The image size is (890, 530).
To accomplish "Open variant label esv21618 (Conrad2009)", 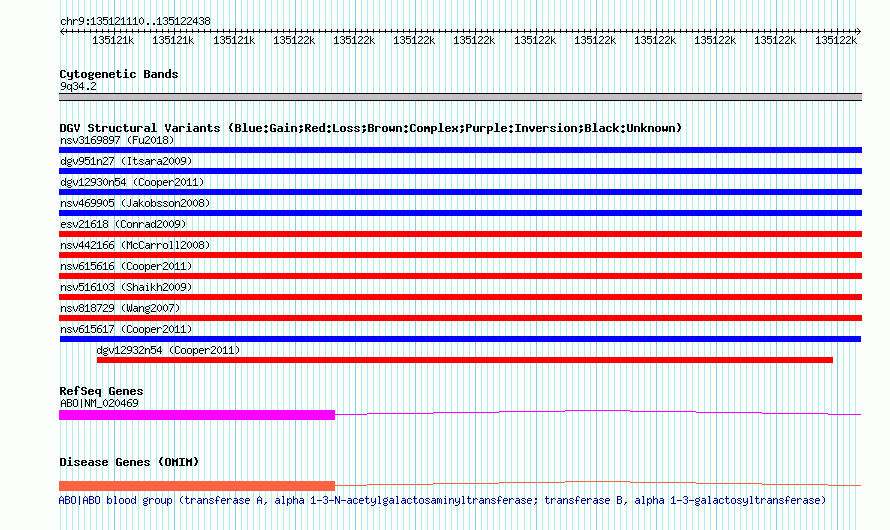I will pos(123,224).
